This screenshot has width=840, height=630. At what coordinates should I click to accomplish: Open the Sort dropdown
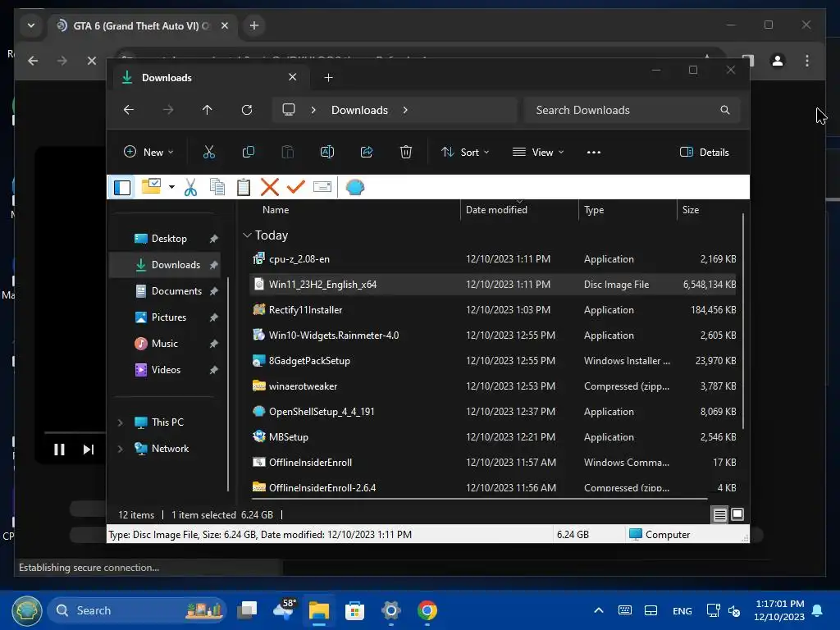coord(464,152)
